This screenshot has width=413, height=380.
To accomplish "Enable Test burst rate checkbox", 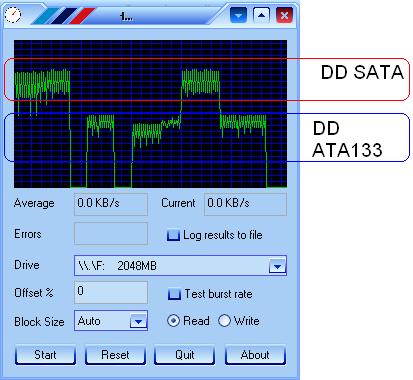I will (x=174, y=294).
